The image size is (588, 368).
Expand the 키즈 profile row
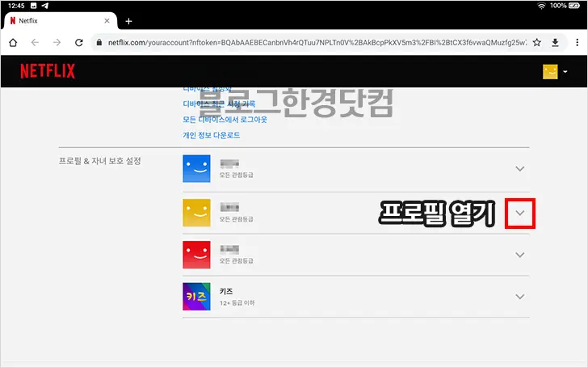pyautogui.click(x=520, y=297)
